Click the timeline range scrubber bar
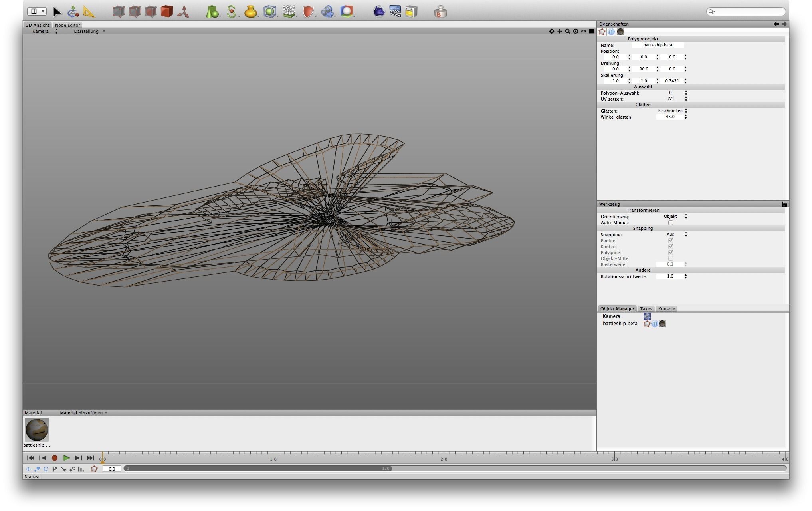 click(x=258, y=469)
